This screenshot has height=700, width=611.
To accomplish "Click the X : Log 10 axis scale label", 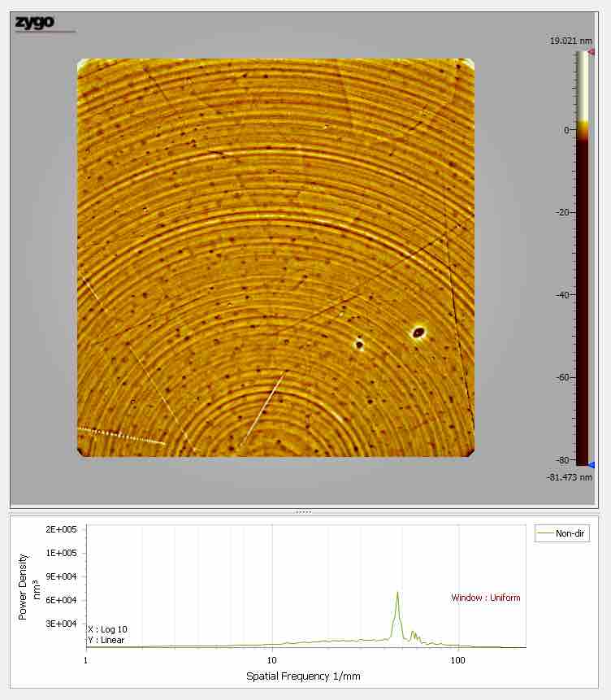I will [x=107, y=629].
